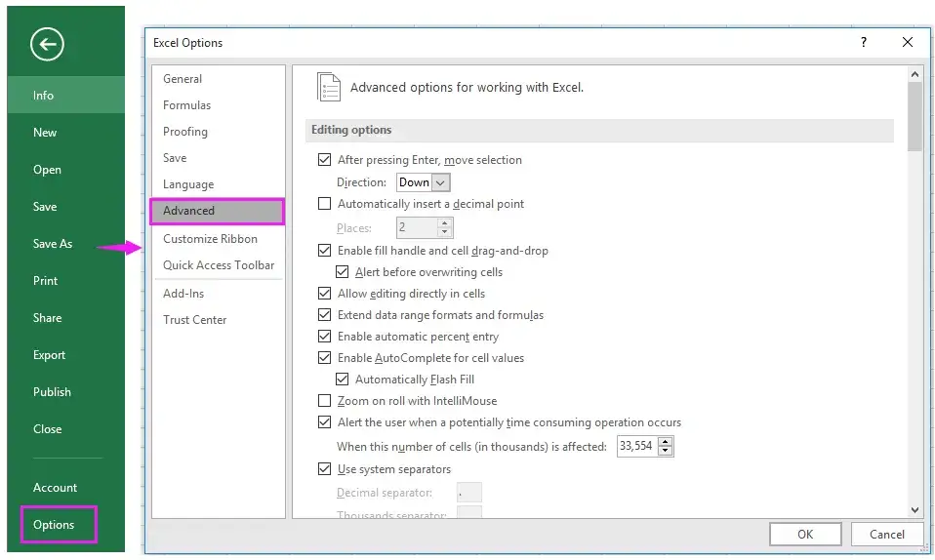Click the scrollbar down arrow
This screenshot has height=560, width=935.
pos(915,509)
